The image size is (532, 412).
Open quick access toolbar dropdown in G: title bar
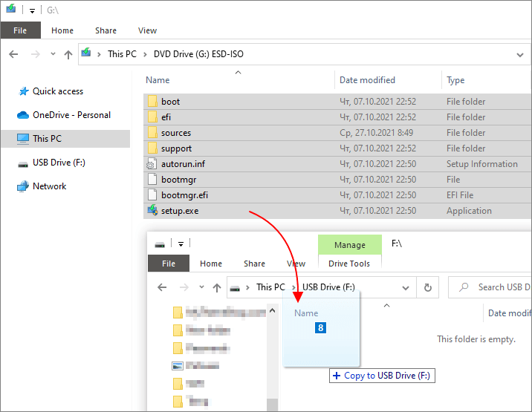[x=32, y=11]
